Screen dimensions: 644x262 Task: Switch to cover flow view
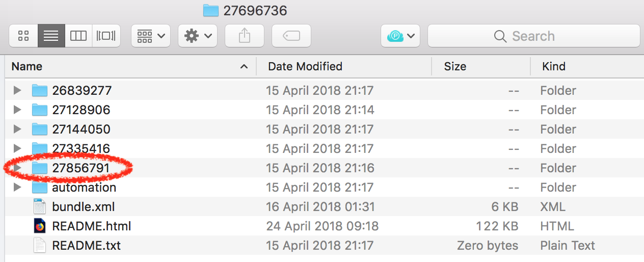[106, 36]
